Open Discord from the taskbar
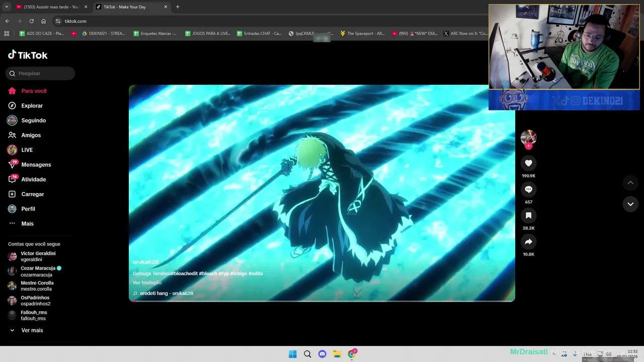The image size is (644, 362). tap(323, 354)
